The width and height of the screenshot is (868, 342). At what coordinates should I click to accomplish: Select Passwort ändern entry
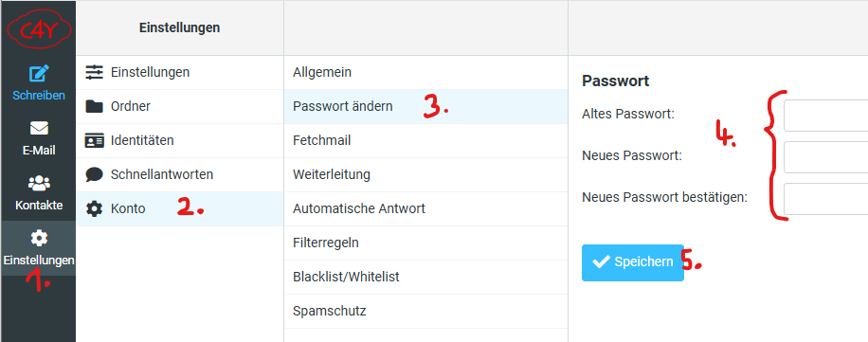click(x=425, y=106)
